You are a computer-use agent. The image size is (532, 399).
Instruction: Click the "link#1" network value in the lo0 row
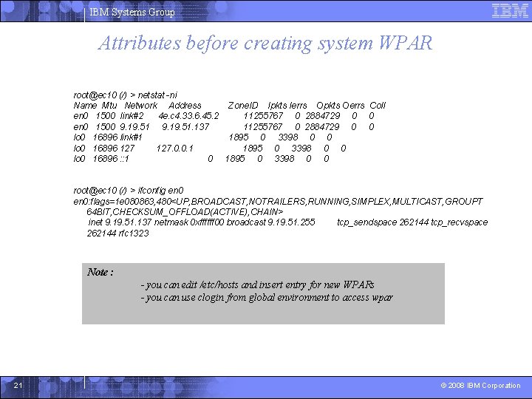pos(131,137)
